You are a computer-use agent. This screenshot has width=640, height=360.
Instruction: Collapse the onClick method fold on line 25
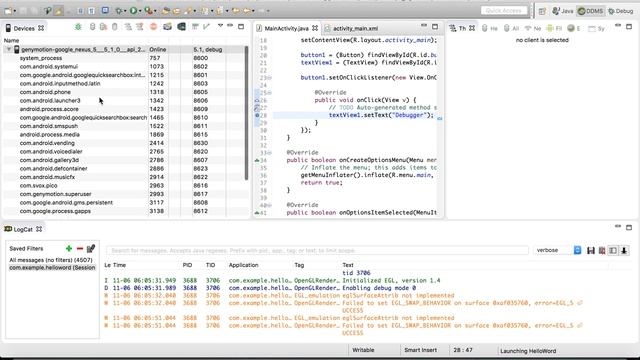269,93
